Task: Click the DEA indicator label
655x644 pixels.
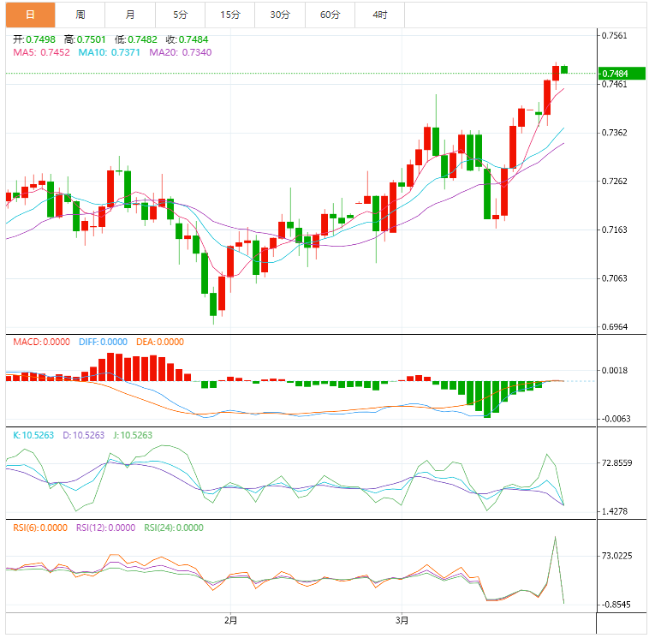Action: pyautogui.click(x=160, y=342)
